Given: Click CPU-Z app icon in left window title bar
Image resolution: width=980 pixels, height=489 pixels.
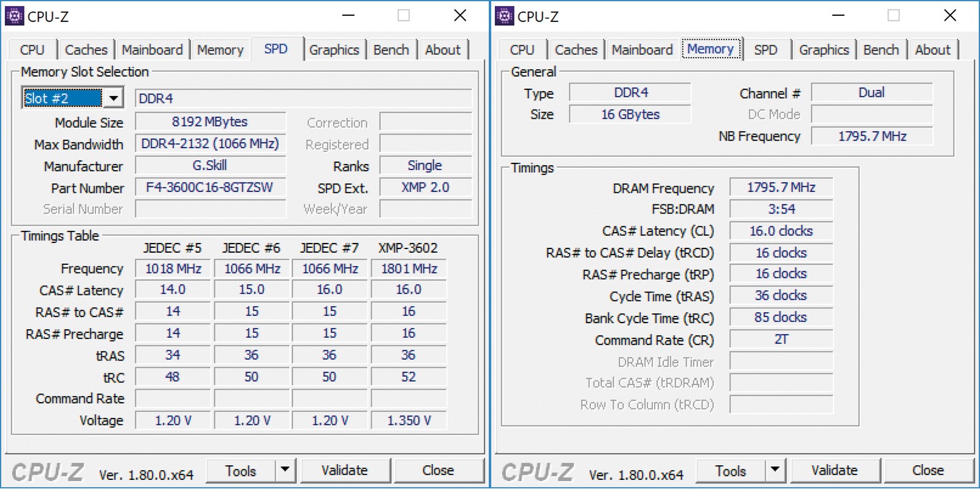Looking at the screenshot, I should (14, 16).
